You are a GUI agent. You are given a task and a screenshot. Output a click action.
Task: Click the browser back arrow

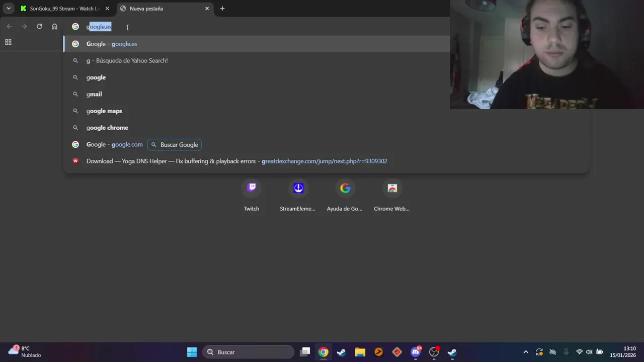(9, 27)
